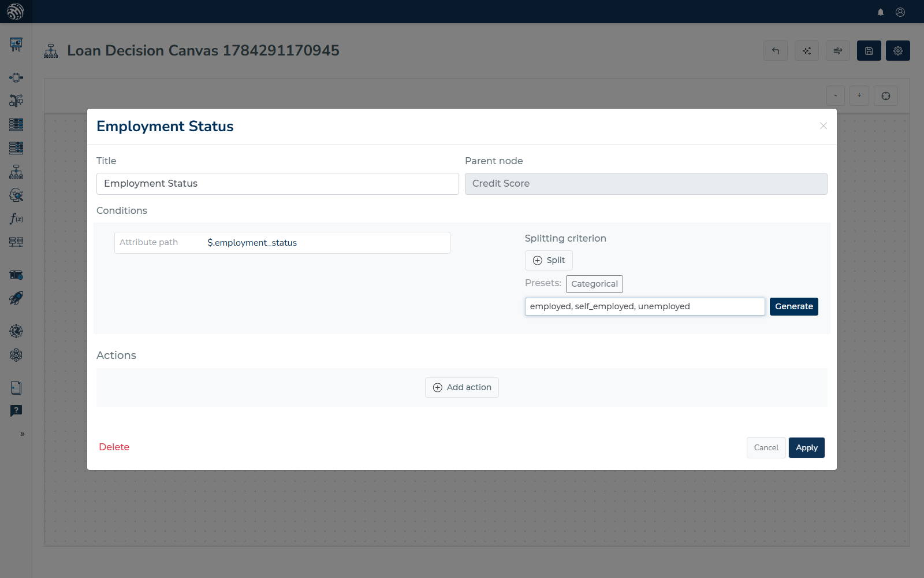Cancel the dialog changes
This screenshot has width=924, height=578.
pos(766,448)
